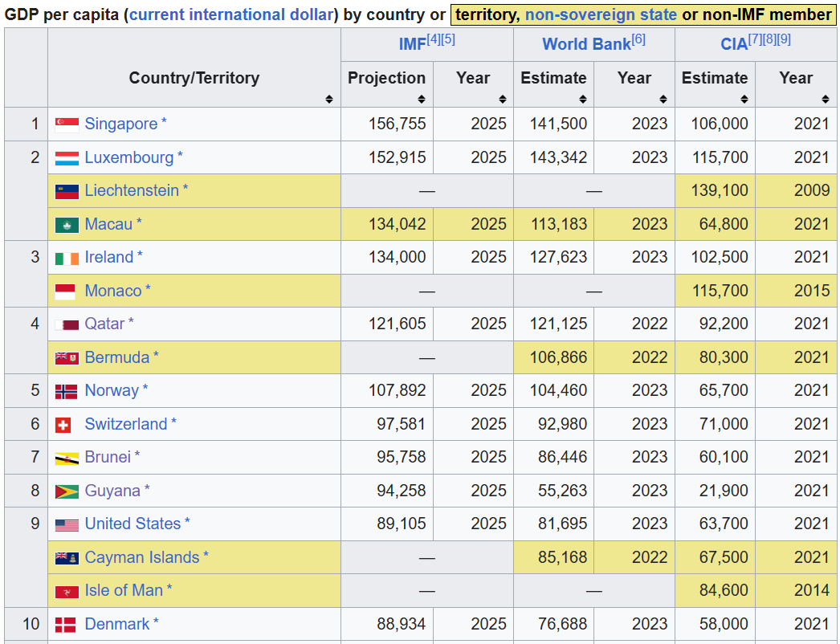The height and width of the screenshot is (644, 840).
Task: Sort by CIA Estimate column
Action: (744, 99)
